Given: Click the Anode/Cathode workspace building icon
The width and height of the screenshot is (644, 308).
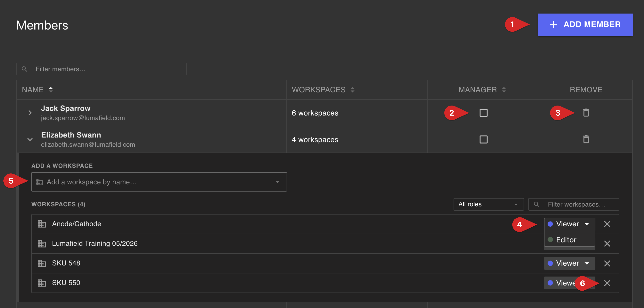Looking at the screenshot, I should [x=42, y=224].
